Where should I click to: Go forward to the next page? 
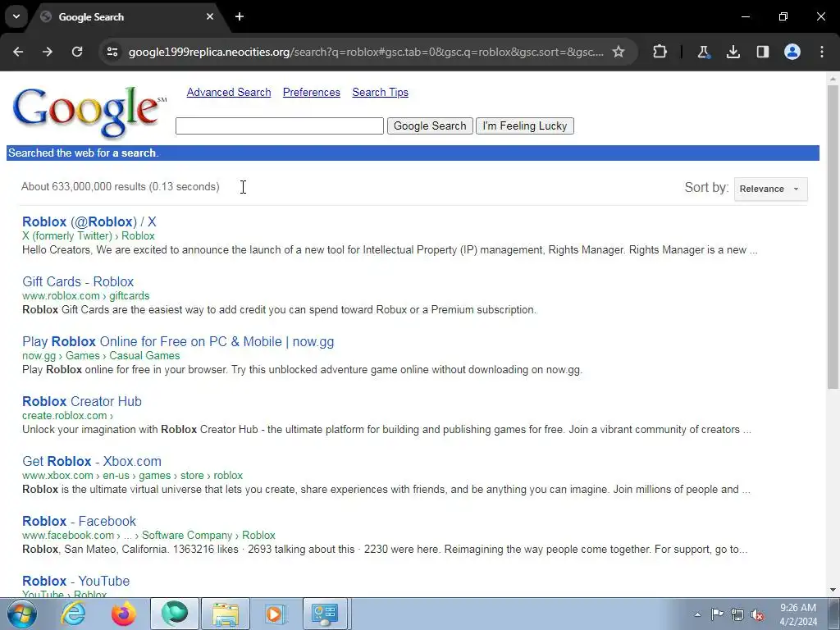[x=48, y=52]
